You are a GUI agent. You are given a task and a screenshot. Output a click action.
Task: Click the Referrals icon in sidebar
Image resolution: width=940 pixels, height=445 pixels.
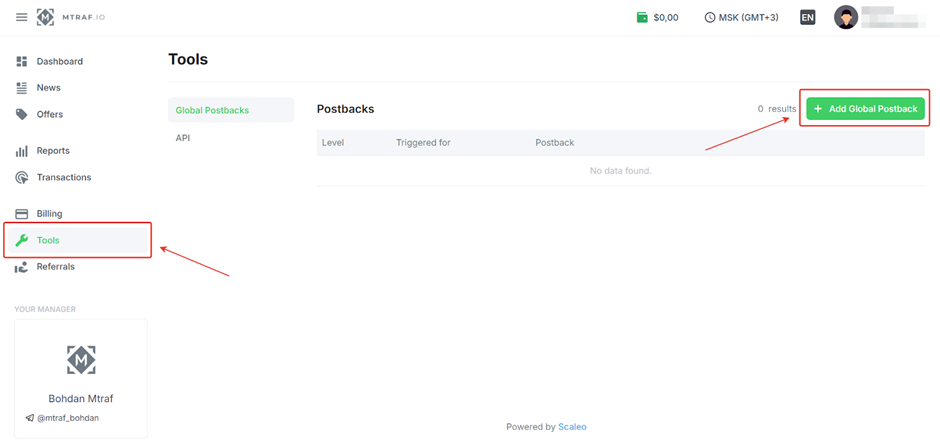tap(22, 267)
